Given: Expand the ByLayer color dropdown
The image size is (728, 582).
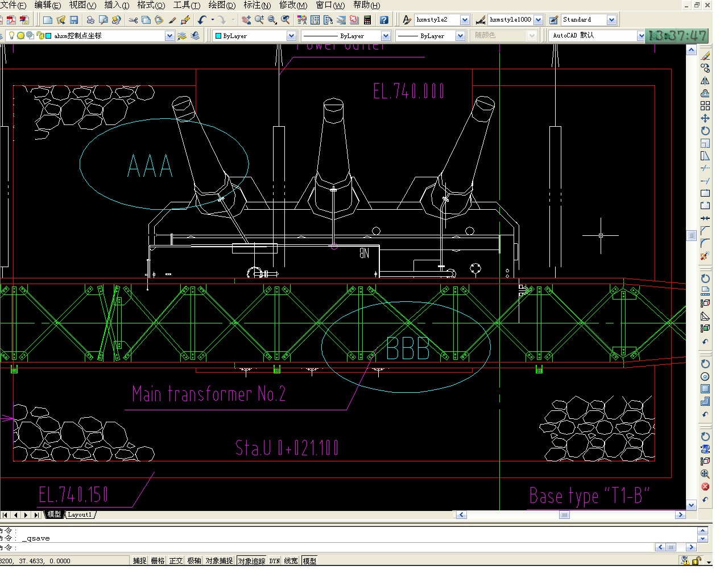Looking at the screenshot, I should click(292, 36).
